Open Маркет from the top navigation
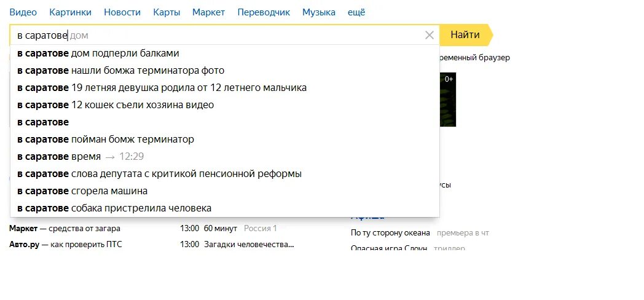Screen dimensions: 644x300 pyautogui.click(x=209, y=12)
